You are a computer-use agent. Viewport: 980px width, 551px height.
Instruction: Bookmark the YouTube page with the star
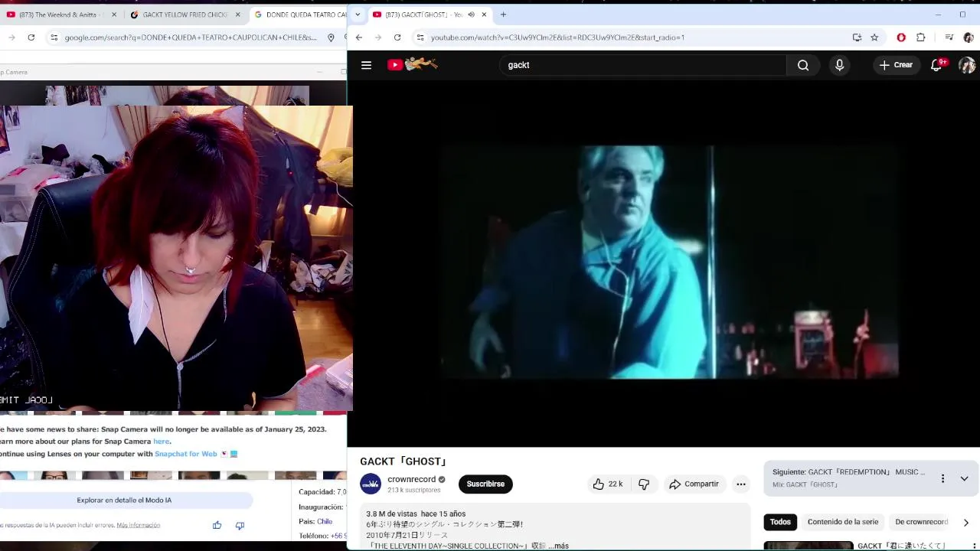tap(874, 37)
